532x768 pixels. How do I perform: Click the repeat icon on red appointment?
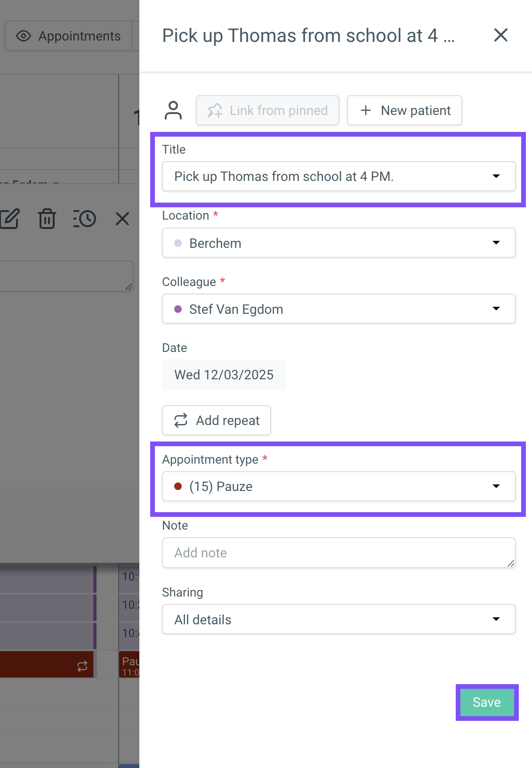click(x=82, y=666)
